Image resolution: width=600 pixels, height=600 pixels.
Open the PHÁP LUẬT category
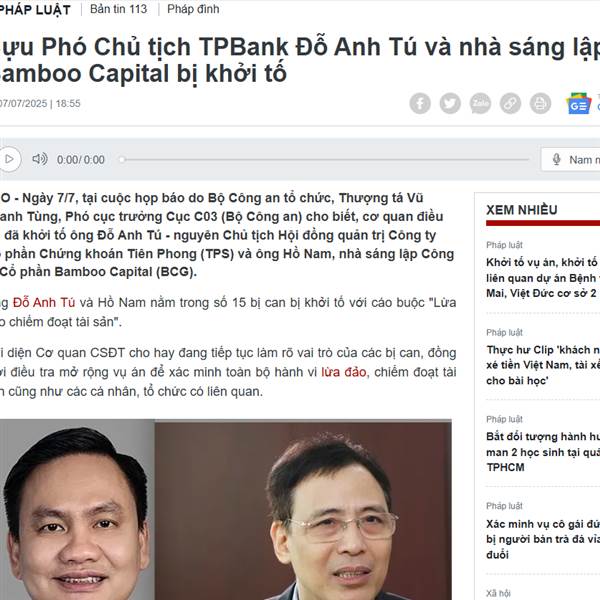(x=35, y=10)
